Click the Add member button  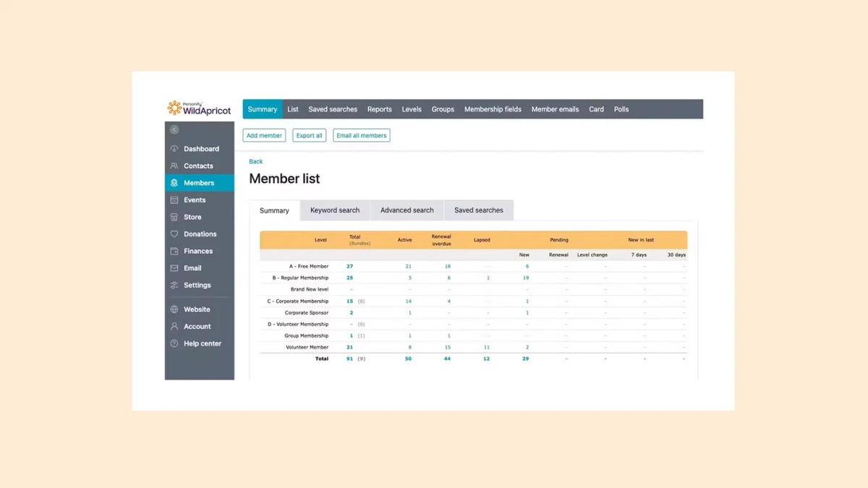click(264, 135)
